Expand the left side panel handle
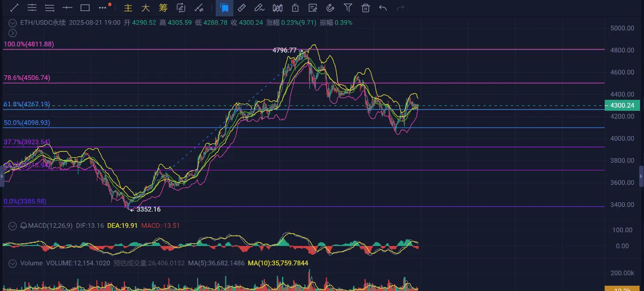 pyautogui.click(x=1, y=177)
